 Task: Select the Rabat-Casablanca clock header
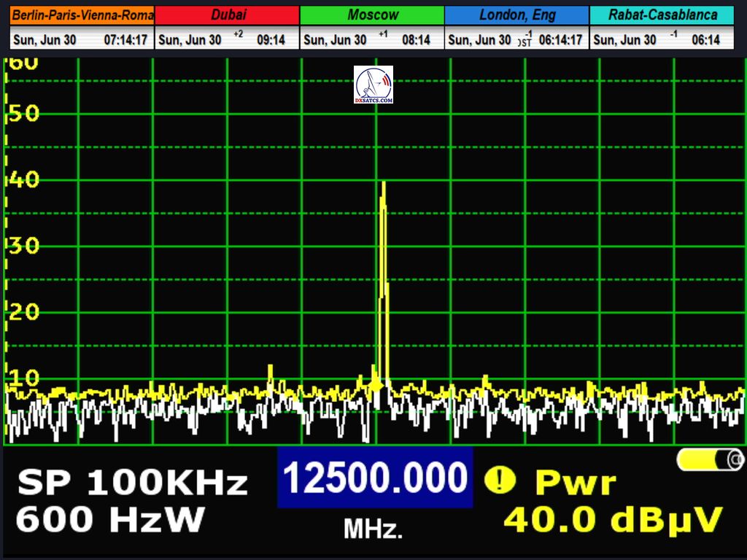tap(662, 15)
